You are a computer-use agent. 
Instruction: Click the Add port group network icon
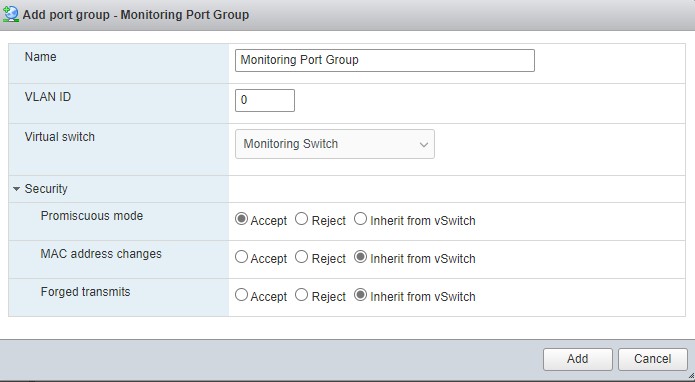click(10, 14)
